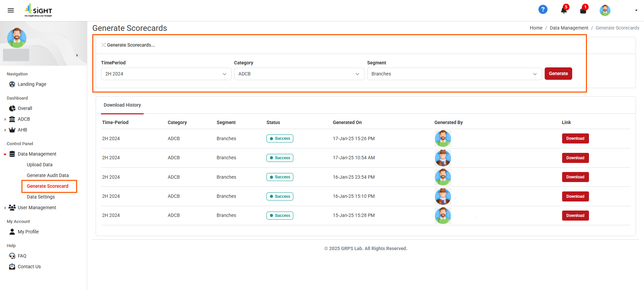Open Data Settings submenu item

click(x=41, y=197)
